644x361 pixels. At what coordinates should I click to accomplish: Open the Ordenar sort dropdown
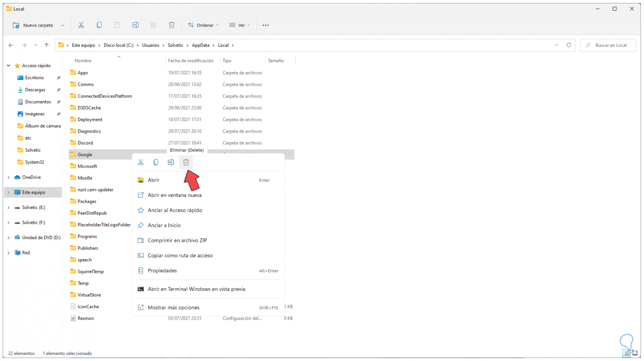pos(203,25)
